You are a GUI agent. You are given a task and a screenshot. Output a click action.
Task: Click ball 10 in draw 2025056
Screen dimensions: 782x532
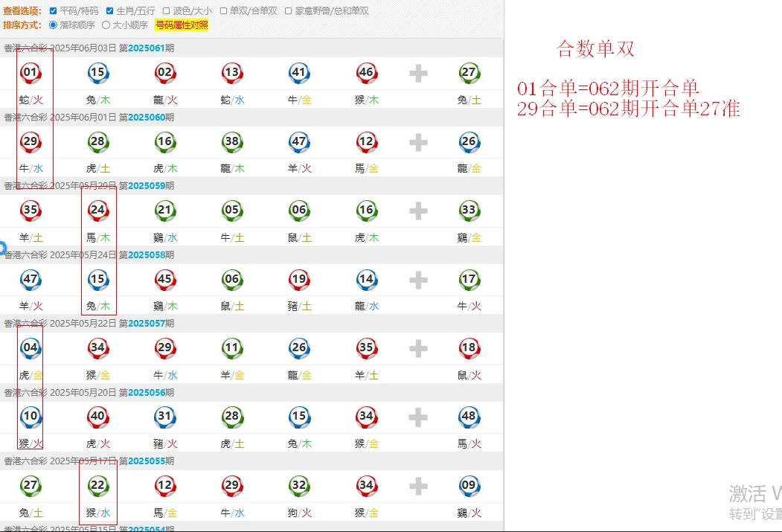pyautogui.click(x=31, y=417)
